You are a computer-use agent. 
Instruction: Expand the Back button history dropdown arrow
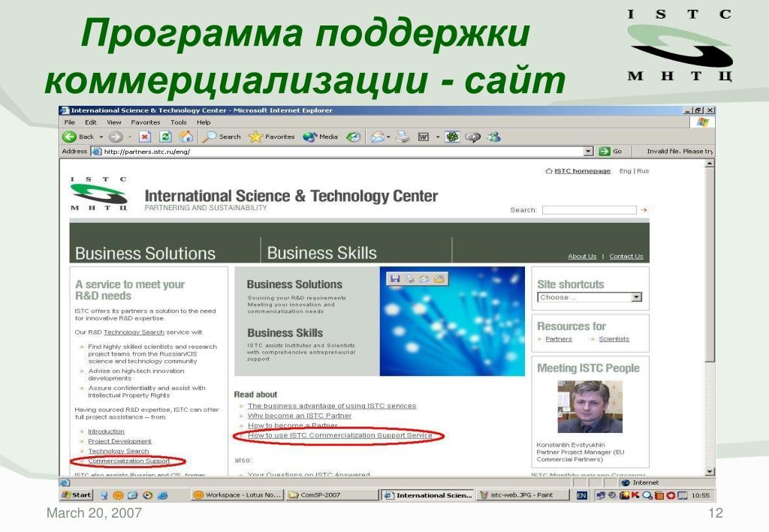coord(101,137)
